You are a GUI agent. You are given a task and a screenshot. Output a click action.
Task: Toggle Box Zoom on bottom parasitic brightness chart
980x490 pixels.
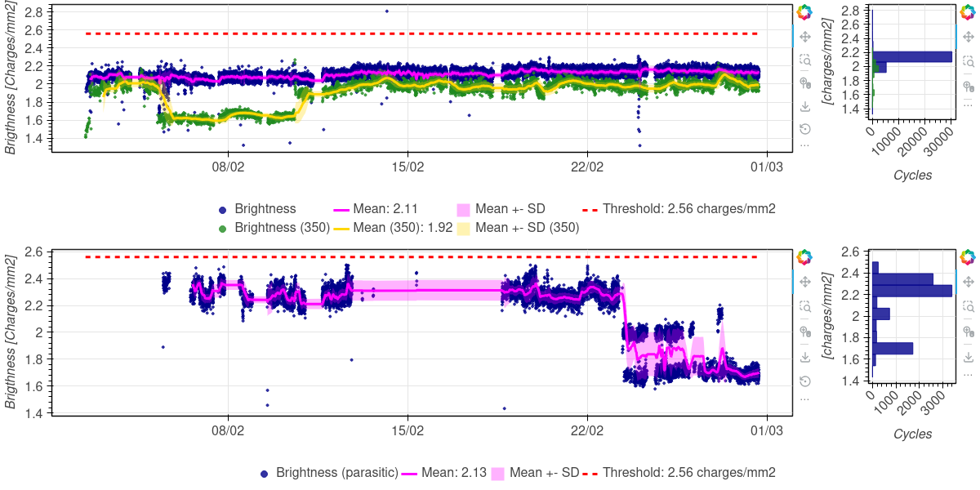(x=804, y=306)
